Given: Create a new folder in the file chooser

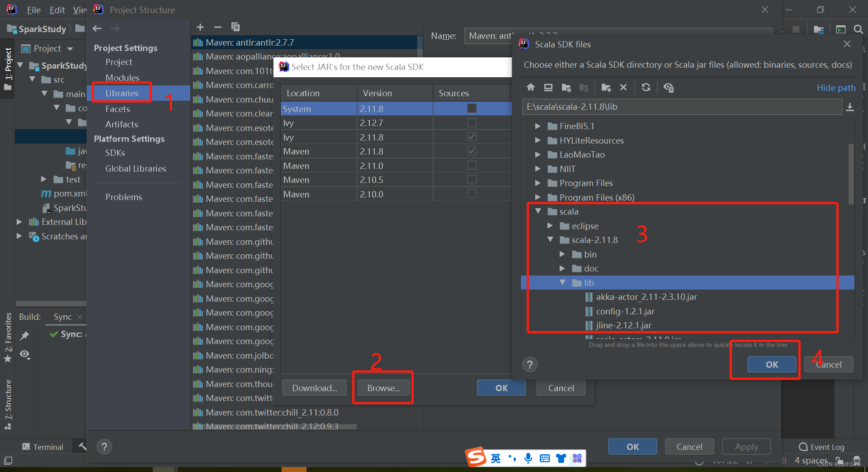Looking at the screenshot, I should tap(606, 87).
